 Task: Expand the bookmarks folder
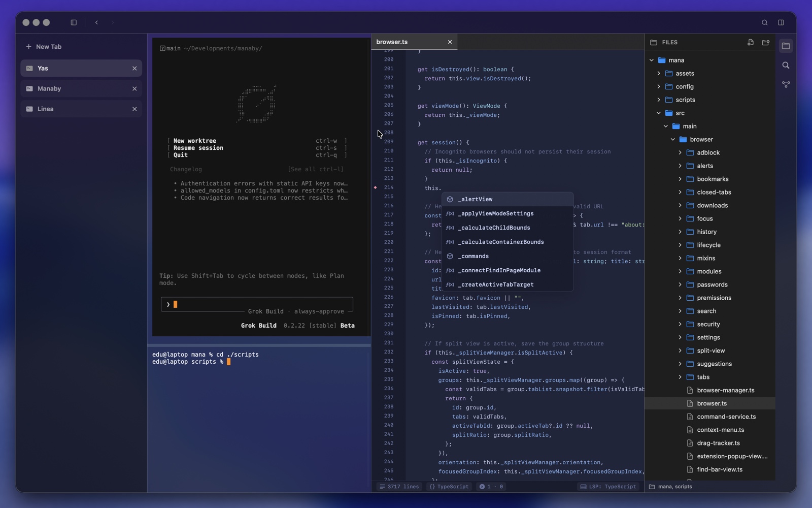680,179
